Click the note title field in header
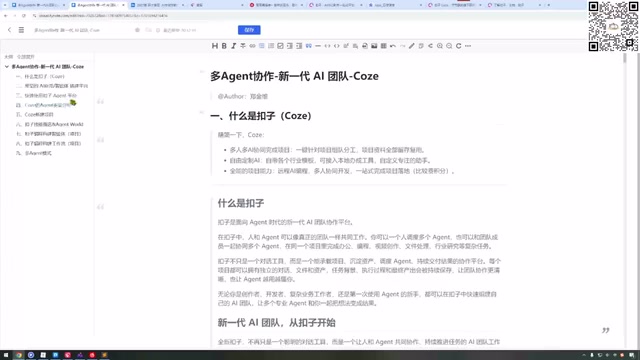This screenshot has width=640, height=360. coord(67,30)
